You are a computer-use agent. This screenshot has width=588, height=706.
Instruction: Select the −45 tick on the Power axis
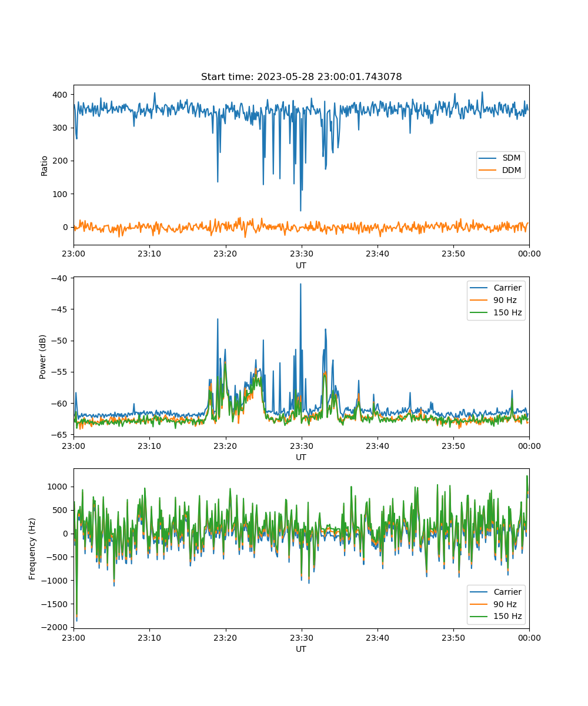[59, 309]
